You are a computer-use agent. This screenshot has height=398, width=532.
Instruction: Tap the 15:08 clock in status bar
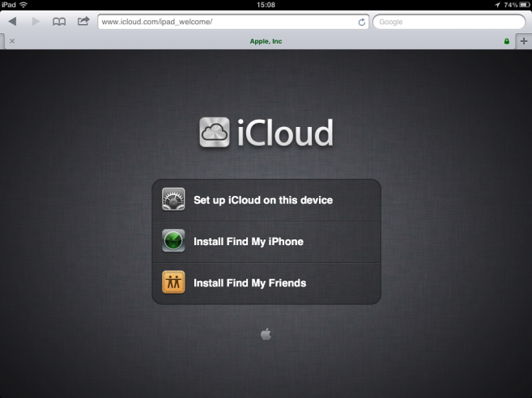(266, 5)
